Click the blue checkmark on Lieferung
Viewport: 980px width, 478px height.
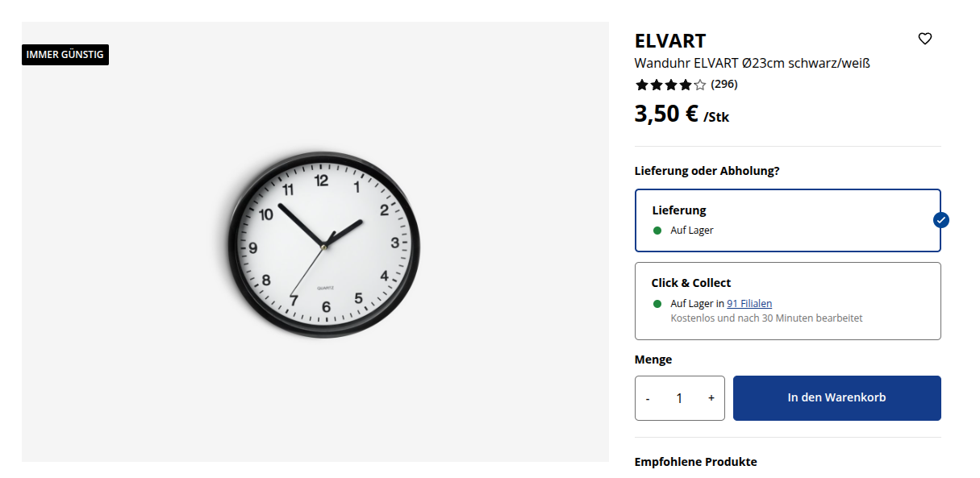pos(940,220)
